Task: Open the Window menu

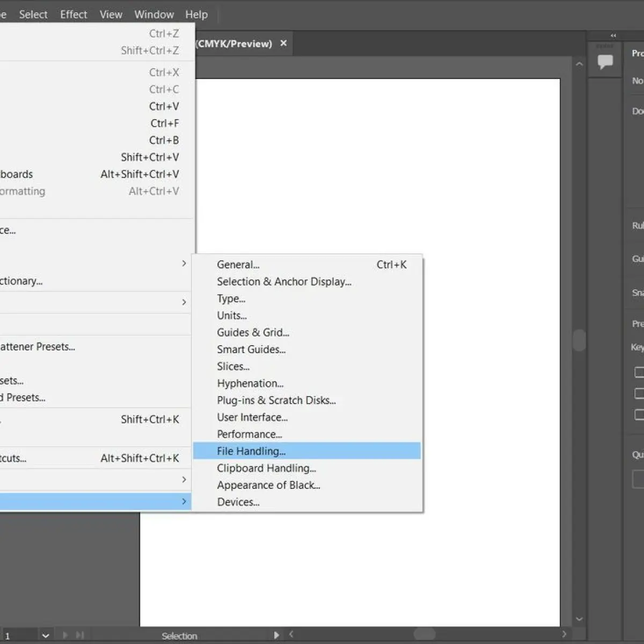Action: tap(154, 14)
